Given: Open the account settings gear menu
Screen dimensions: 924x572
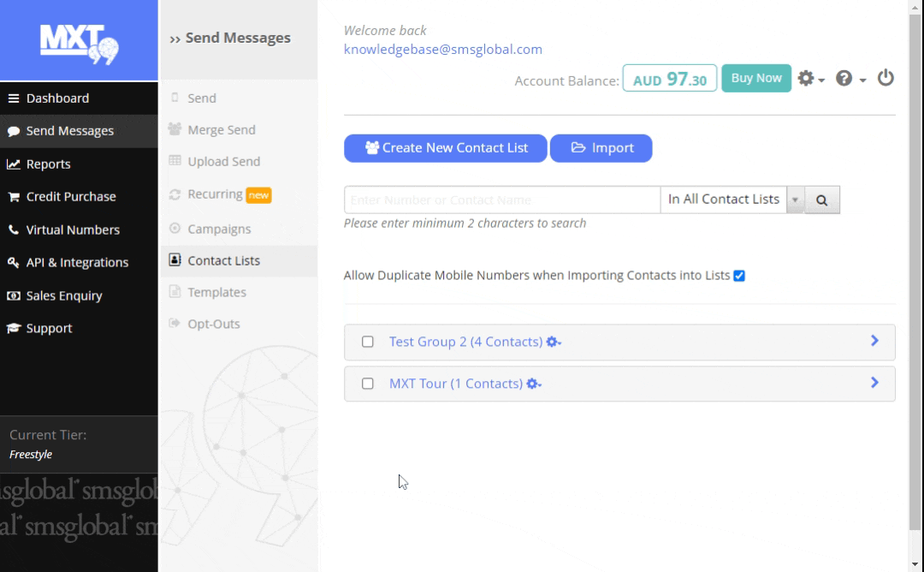Looking at the screenshot, I should [810, 79].
